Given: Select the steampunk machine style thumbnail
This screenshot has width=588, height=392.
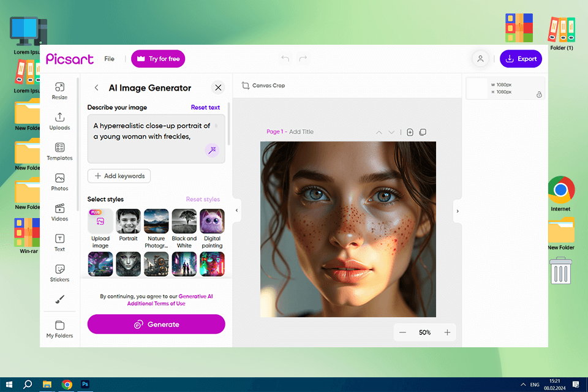Looking at the screenshot, I should pos(156,264).
